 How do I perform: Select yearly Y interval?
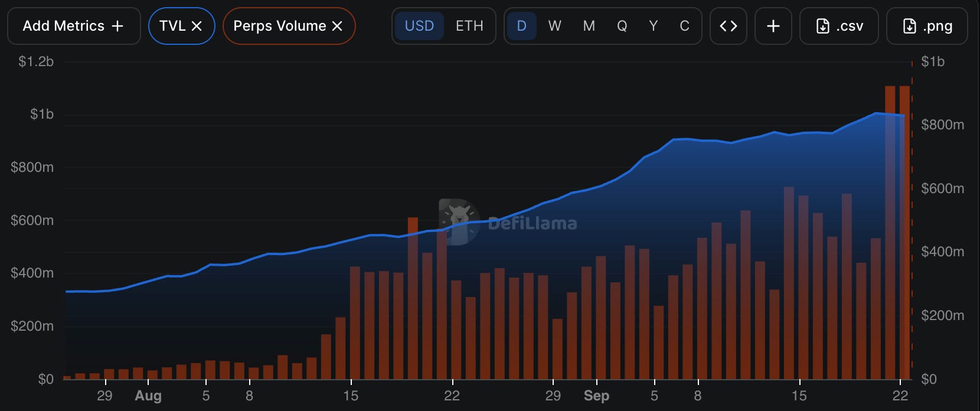(653, 26)
